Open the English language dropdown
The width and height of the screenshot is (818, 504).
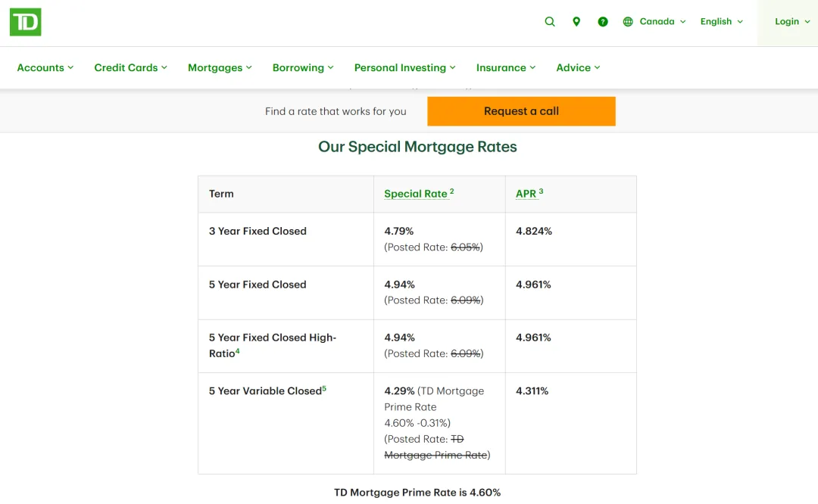(x=721, y=22)
